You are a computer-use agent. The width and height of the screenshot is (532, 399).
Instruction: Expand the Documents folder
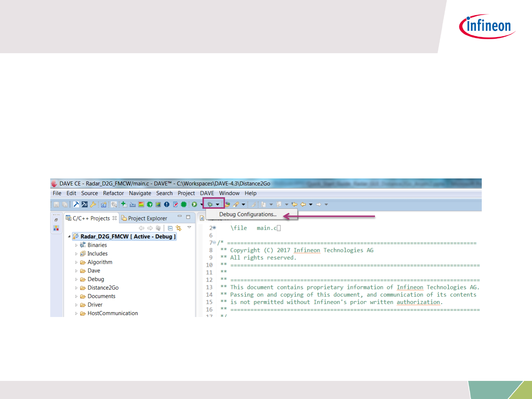[76, 296]
